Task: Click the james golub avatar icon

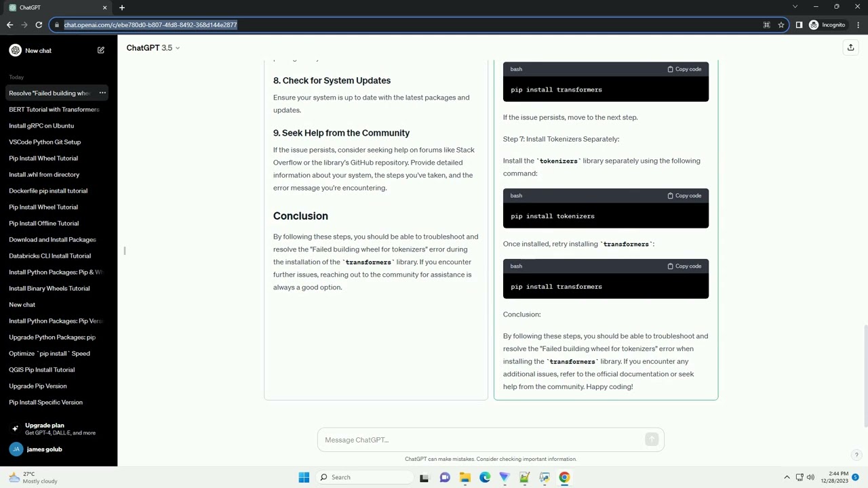Action: click(x=16, y=449)
